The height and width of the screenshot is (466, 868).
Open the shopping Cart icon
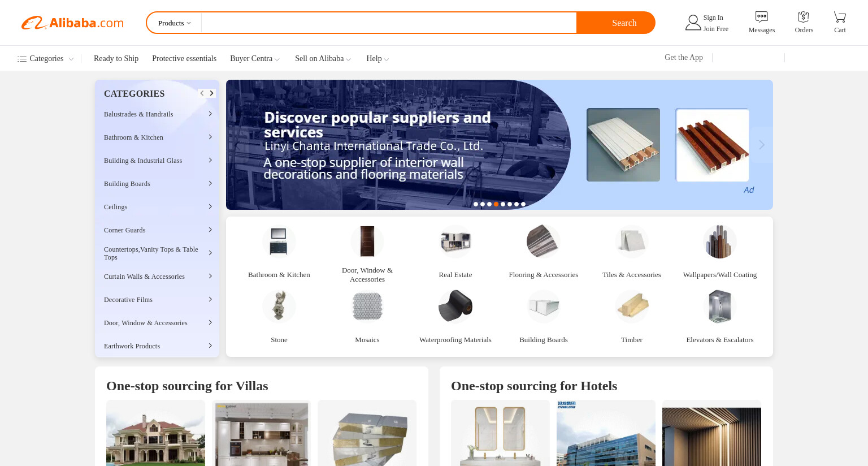click(x=840, y=17)
